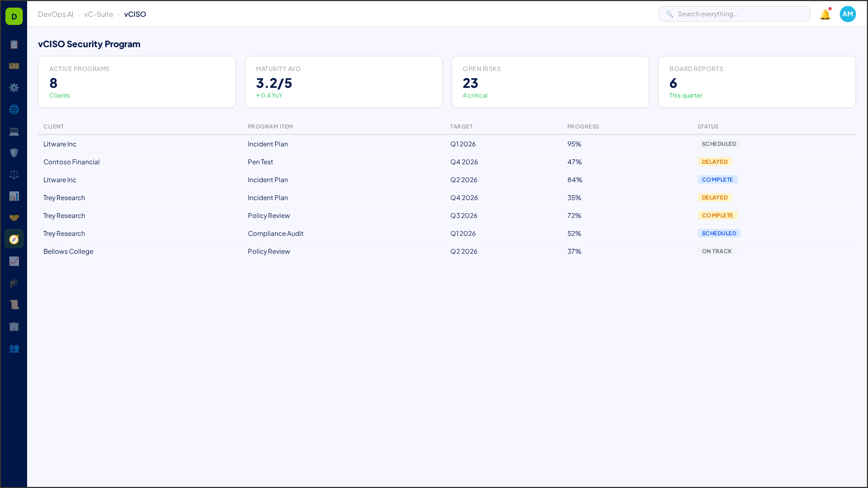This screenshot has width=868, height=488.
Task: Open the compass vCISO icon in sidebar
Action: [x=14, y=239]
